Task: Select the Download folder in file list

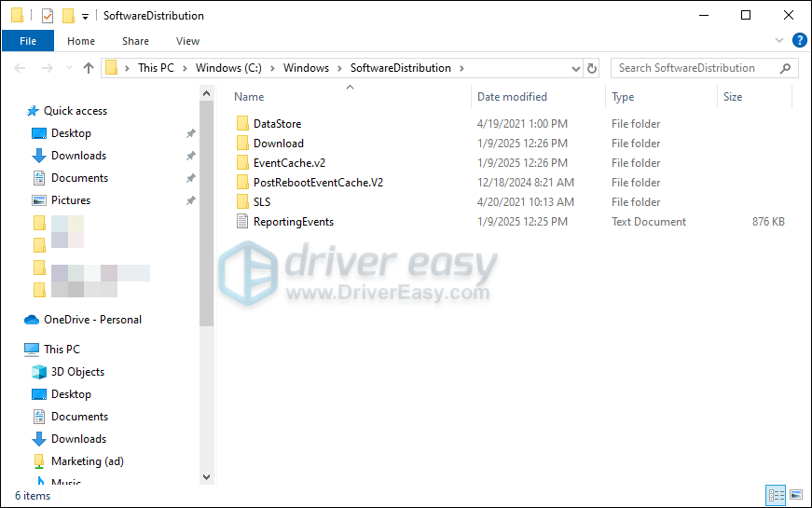Action: coord(278,144)
